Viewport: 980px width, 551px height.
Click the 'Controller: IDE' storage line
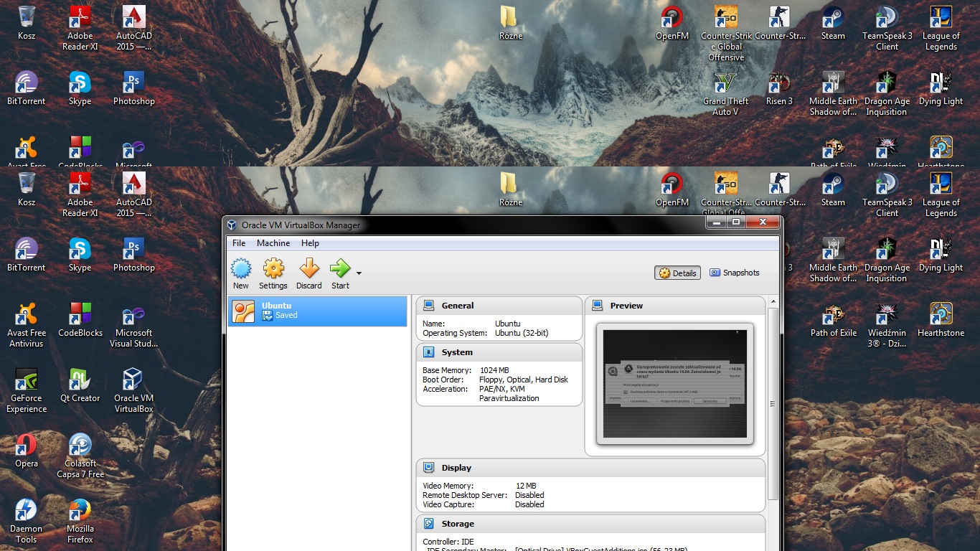click(x=448, y=542)
